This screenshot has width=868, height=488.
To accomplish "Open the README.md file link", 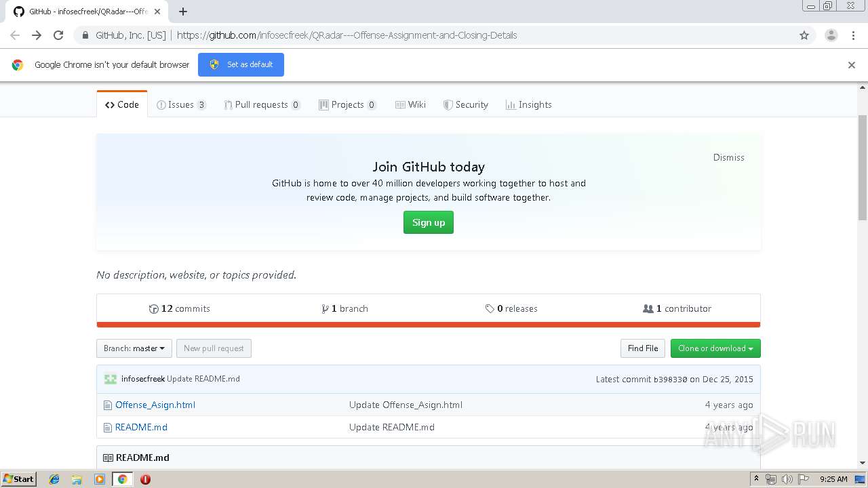I will pyautogui.click(x=141, y=427).
